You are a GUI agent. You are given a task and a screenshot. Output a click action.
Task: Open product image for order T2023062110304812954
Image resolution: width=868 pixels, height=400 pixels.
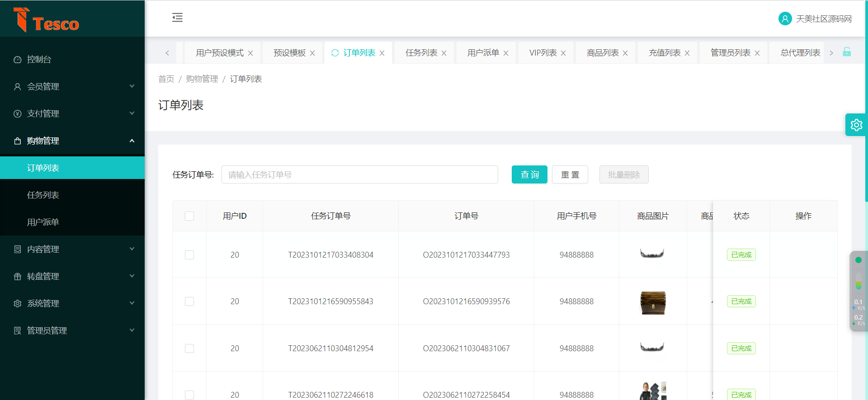652,347
